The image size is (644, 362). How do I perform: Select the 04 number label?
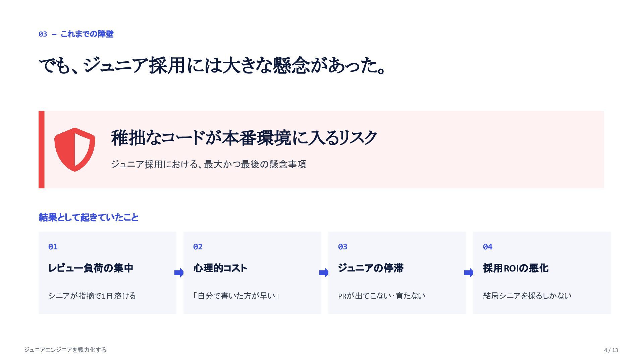488,247
